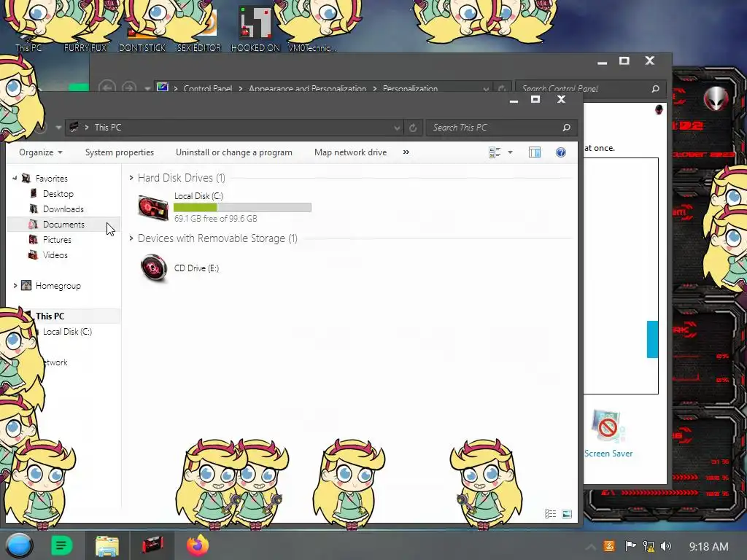Click the change view icon

click(x=495, y=152)
